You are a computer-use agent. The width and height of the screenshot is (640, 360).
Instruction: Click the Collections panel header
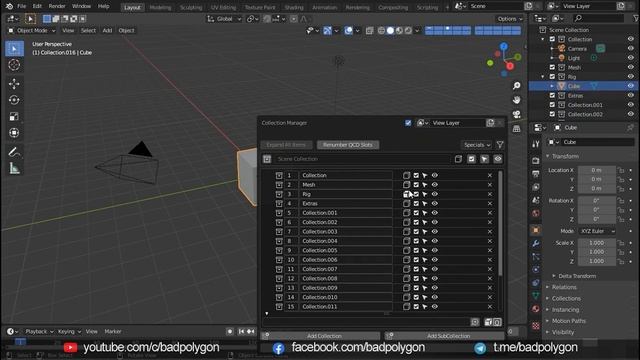pos(566,299)
